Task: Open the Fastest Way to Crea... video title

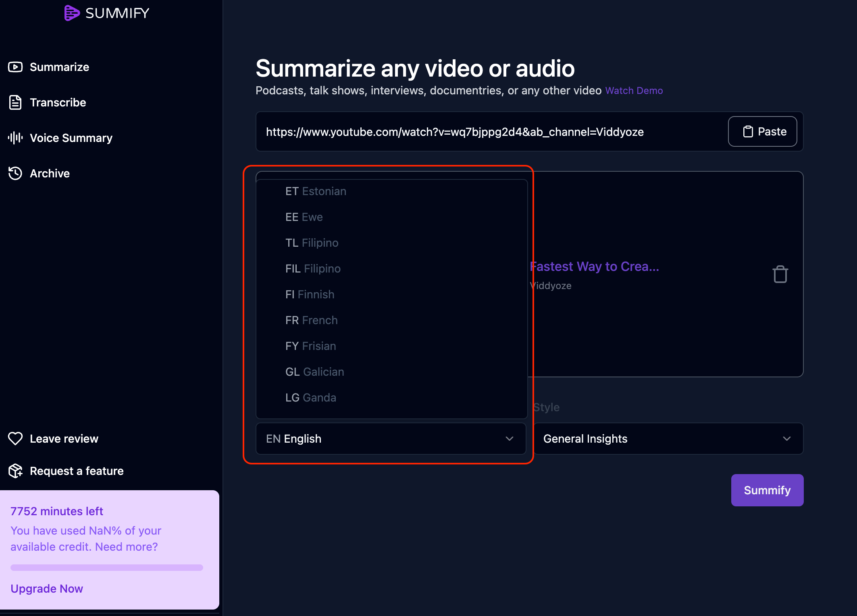Action: 594,266
